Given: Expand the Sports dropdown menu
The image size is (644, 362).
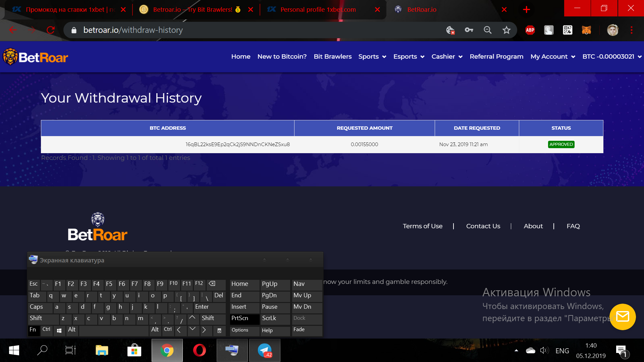Looking at the screenshot, I should [x=372, y=57].
